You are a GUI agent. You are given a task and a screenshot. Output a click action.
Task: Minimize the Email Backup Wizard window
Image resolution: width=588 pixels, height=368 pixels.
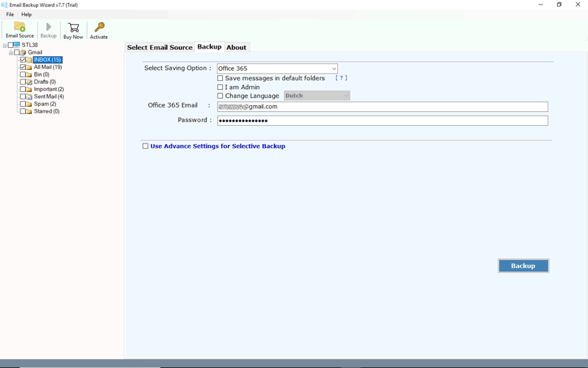point(541,4)
